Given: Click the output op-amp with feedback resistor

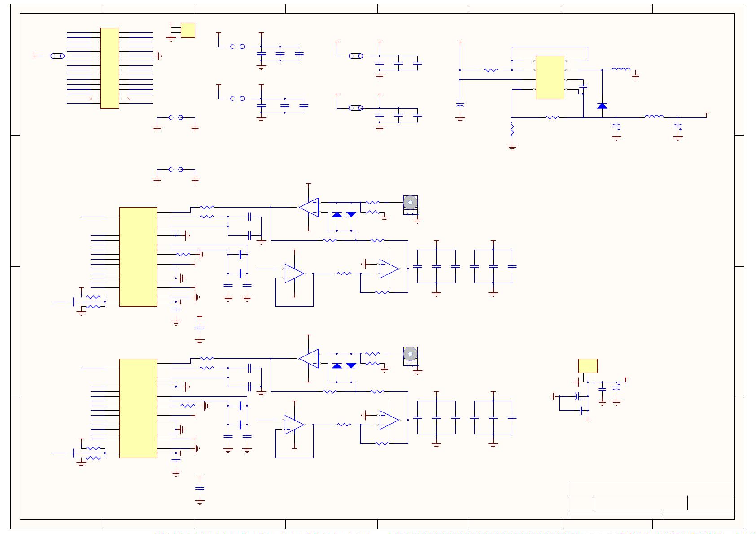Looking at the screenshot, I should pyautogui.click(x=388, y=269).
